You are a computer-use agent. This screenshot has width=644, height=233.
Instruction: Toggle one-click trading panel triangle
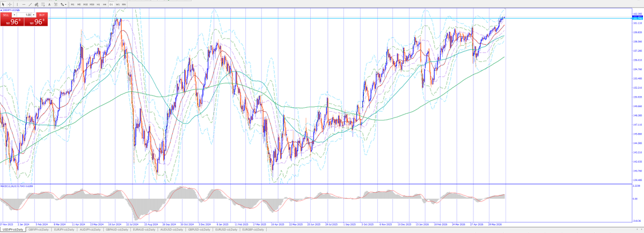point(1,10)
